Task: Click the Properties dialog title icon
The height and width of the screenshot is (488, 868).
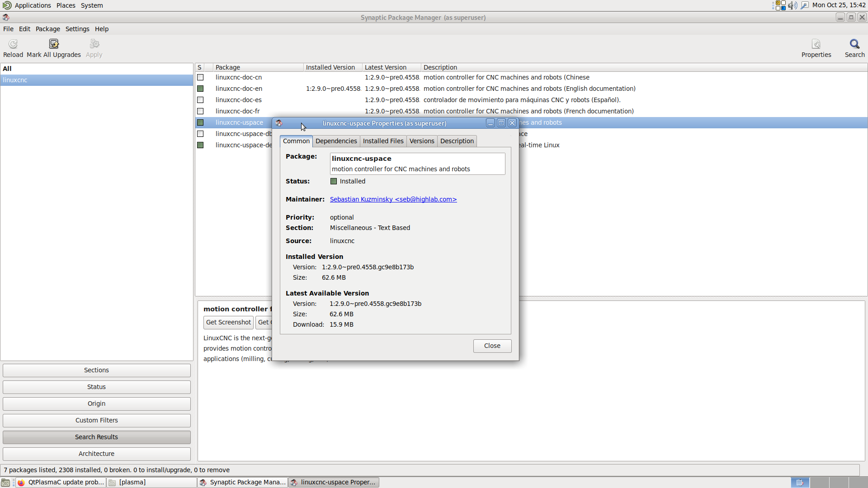Action: [279, 123]
